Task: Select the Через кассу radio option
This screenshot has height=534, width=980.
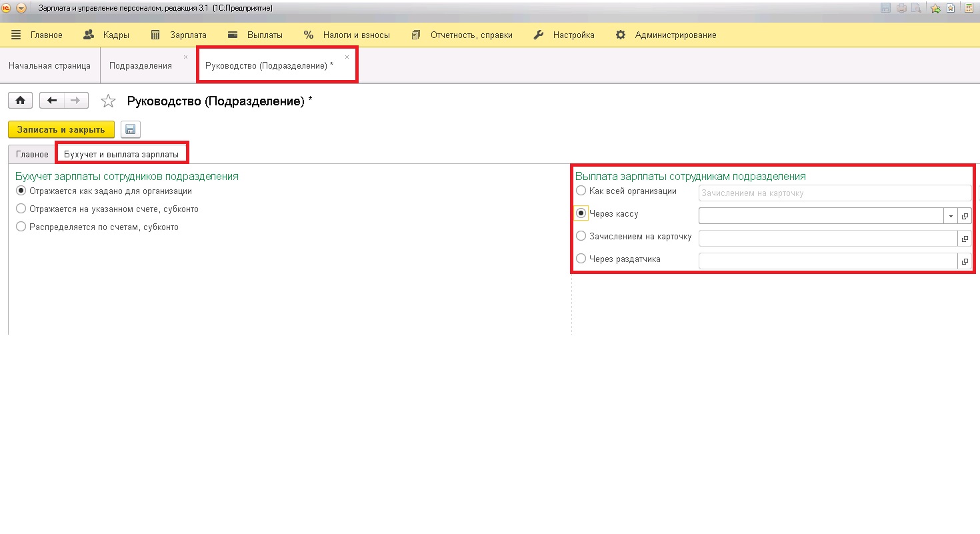Action: [x=607, y=213]
